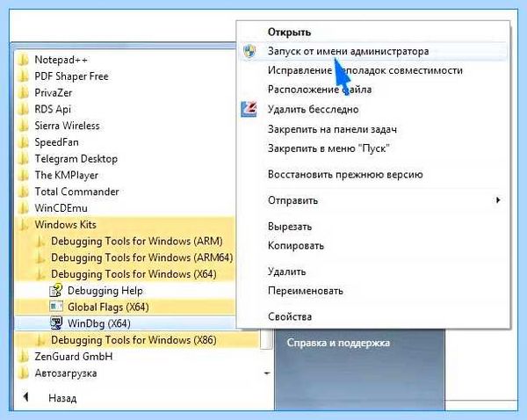Click the program list scrollbar down arrow
This screenshot has height=420, width=527.
(x=267, y=373)
